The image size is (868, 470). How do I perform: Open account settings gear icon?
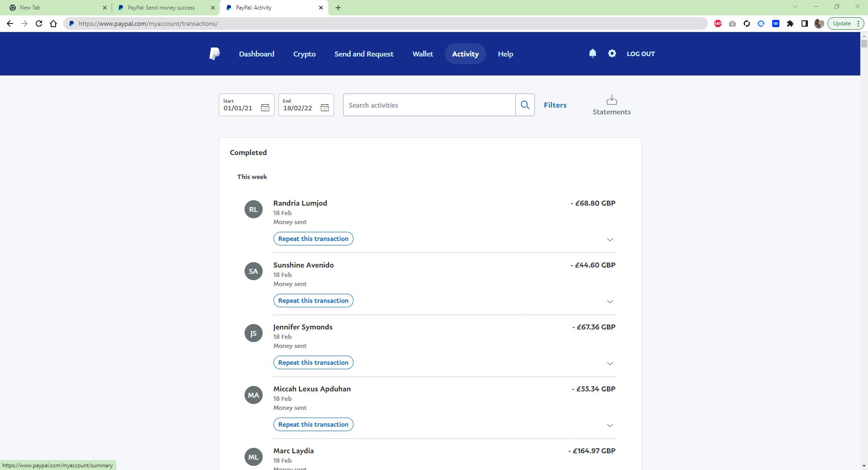tap(612, 53)
